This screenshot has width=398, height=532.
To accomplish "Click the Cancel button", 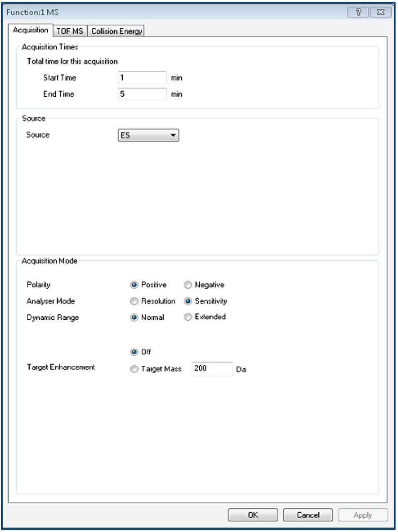I will [308, 515].
